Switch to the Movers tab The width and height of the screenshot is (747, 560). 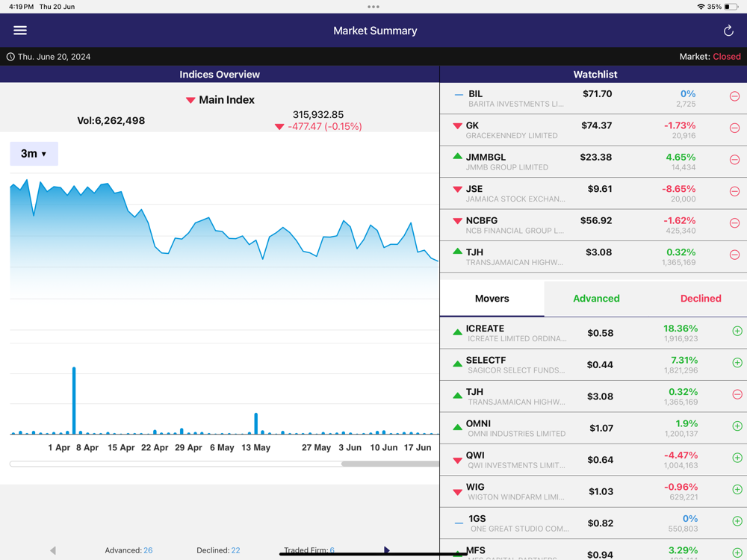click(x=492, y=299)
